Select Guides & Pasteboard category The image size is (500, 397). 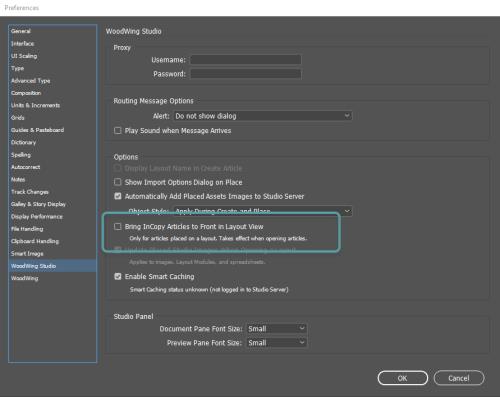pos(37,130)
